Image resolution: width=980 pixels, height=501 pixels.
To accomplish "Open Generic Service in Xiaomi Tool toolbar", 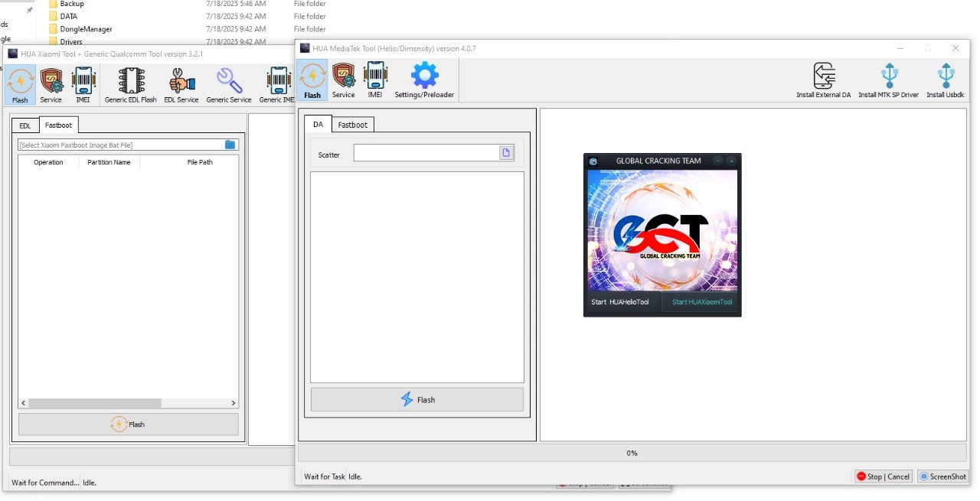I will [x=229, y=85].
